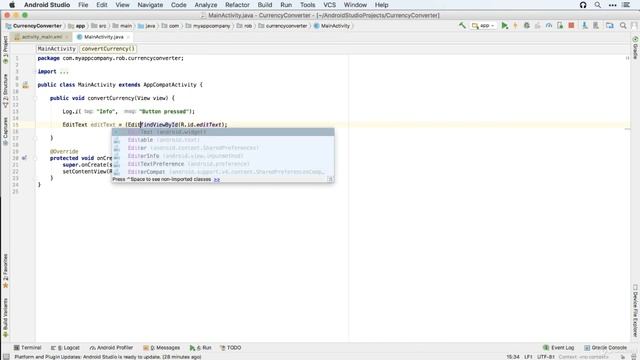The height and width of the screenshot is (360, 640).
Task: Open the Messages tool window
Action: (x=161, y=348)
